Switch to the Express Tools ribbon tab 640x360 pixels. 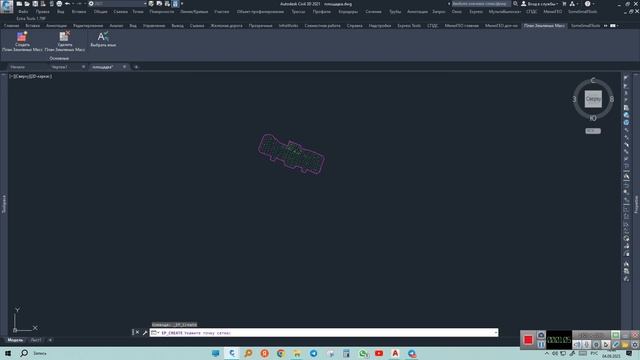(409, 26)
